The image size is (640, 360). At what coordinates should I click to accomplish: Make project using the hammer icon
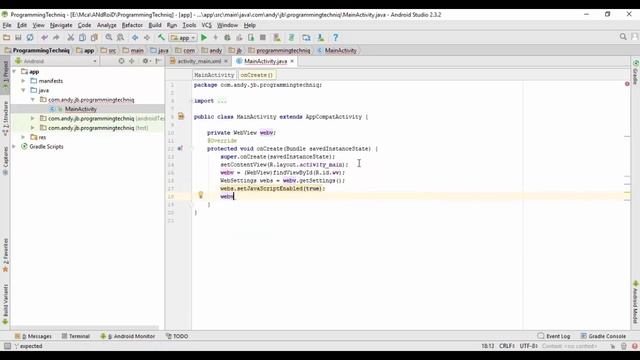(161, 38)
